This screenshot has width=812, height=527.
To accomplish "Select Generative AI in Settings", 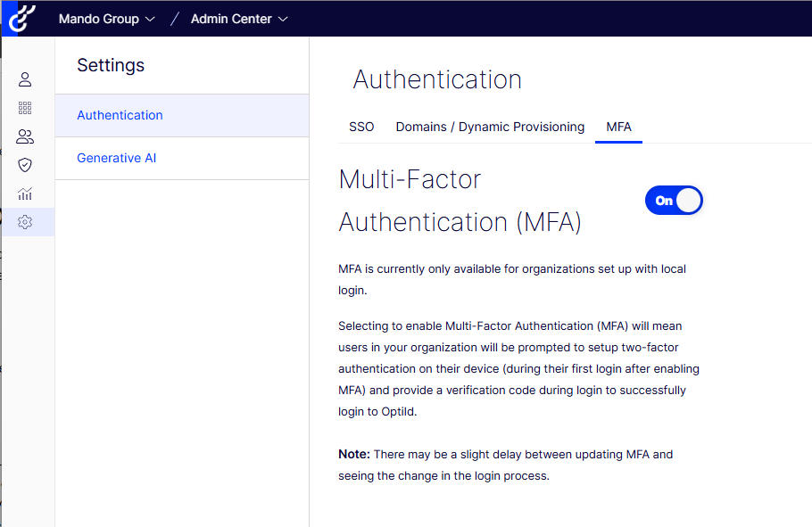I will pos(116,157).
